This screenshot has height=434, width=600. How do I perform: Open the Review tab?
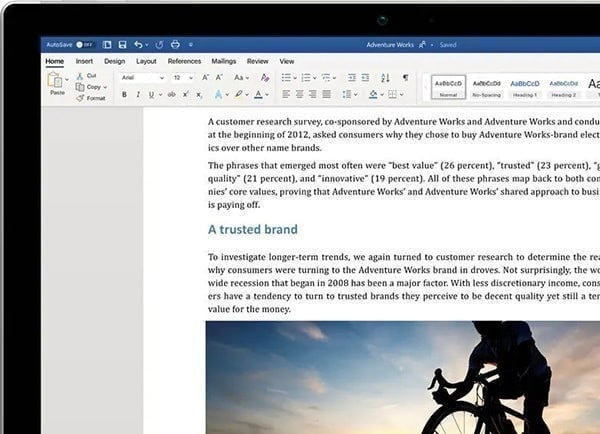[x=258, y=61]
